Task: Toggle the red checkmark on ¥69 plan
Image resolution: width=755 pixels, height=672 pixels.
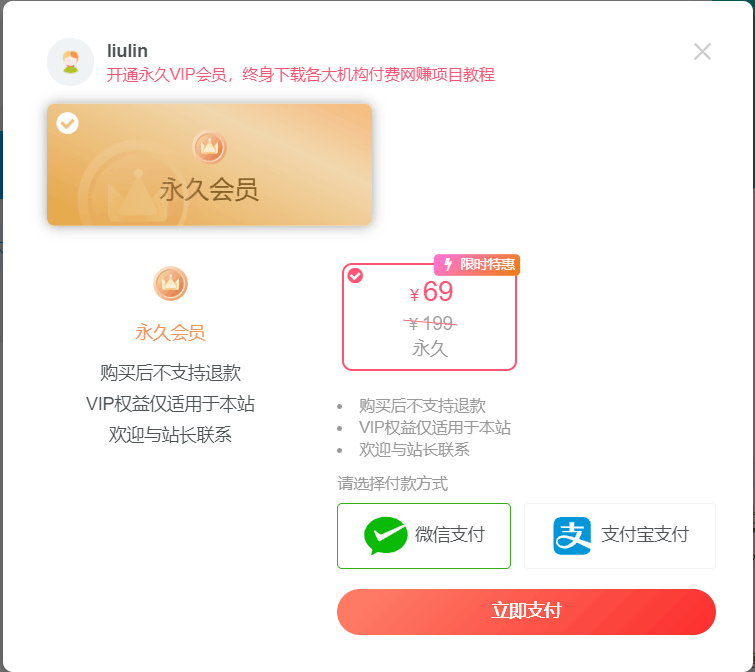Action: (355, 276)
